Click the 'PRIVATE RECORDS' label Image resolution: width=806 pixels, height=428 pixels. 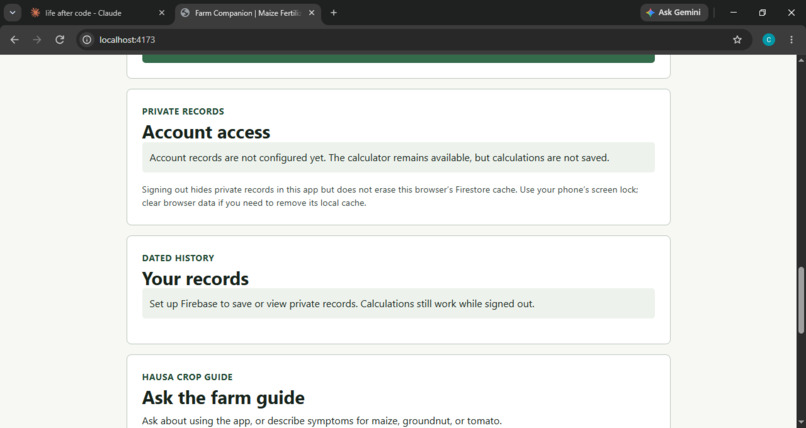point(183,111)
